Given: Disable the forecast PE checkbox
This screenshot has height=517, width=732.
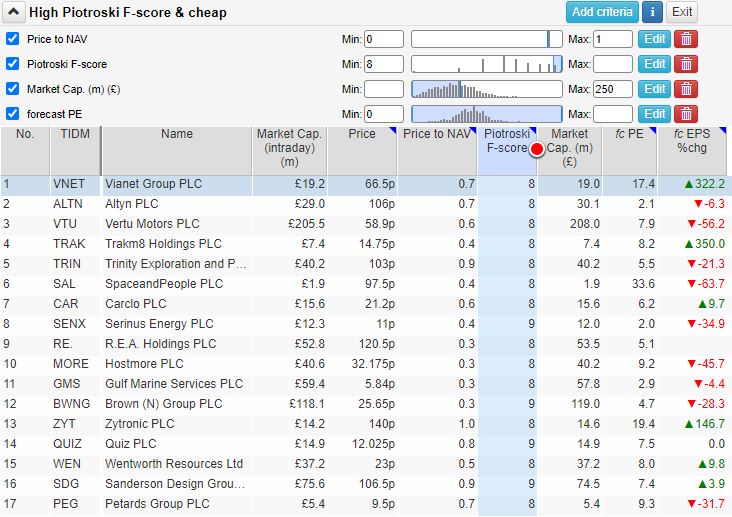Looking at the screenshot, I should click(13, 114).
